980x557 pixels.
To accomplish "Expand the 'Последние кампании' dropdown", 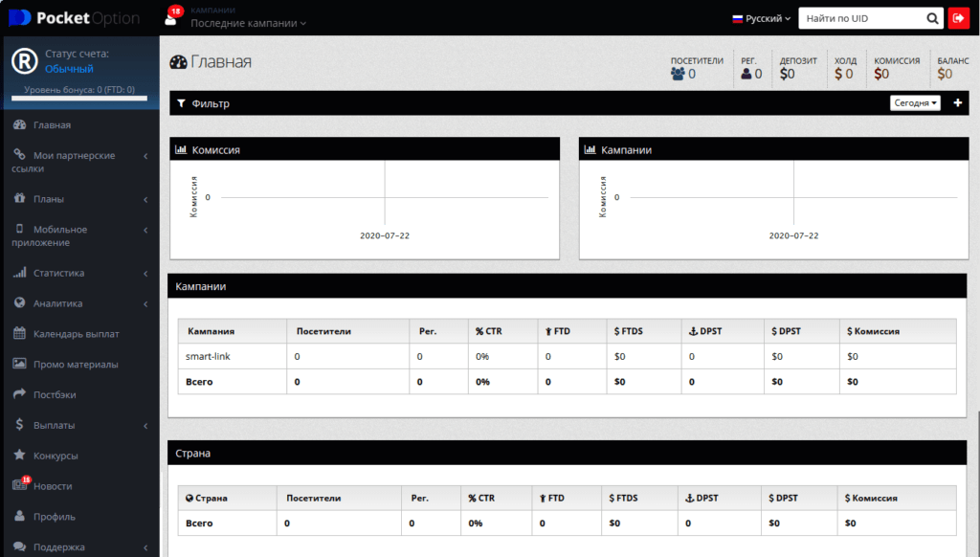I will click(x=249, y=23).
